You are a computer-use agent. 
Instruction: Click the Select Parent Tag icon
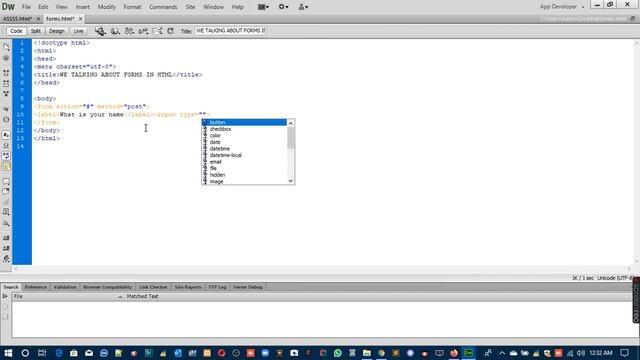[x=6, y=109]
